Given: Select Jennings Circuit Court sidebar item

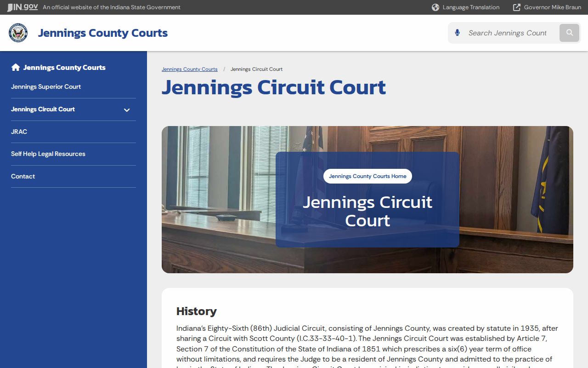Looking at the screenshot, I should pos(43,109).
